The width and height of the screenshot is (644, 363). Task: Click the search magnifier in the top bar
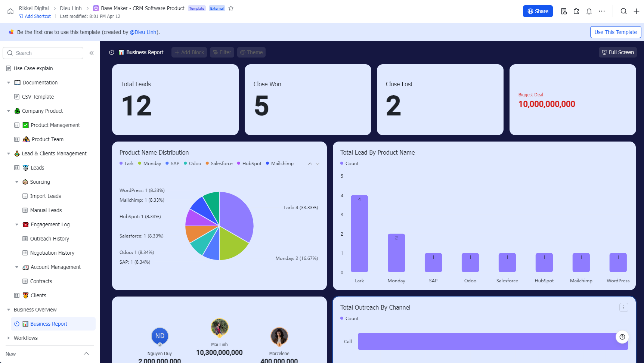click(x=623, y=11)
